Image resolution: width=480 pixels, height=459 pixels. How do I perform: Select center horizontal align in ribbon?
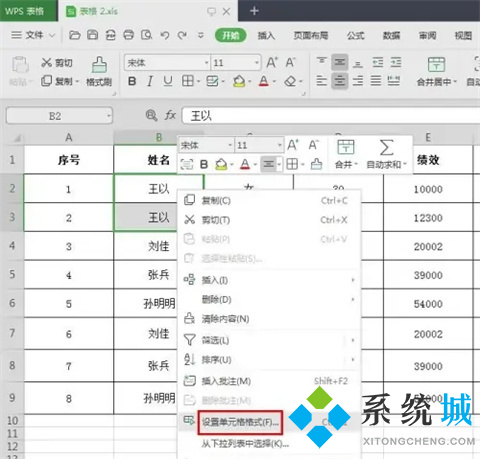340,81
